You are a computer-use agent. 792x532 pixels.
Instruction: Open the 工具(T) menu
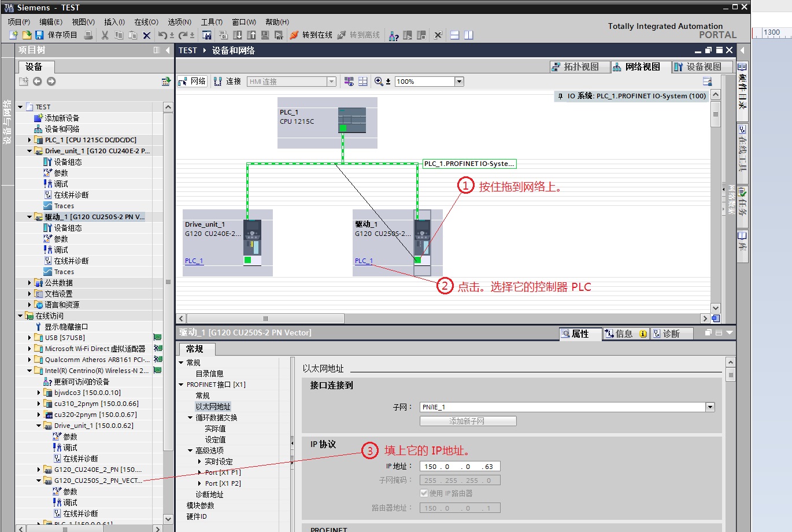tap(212, 22)
